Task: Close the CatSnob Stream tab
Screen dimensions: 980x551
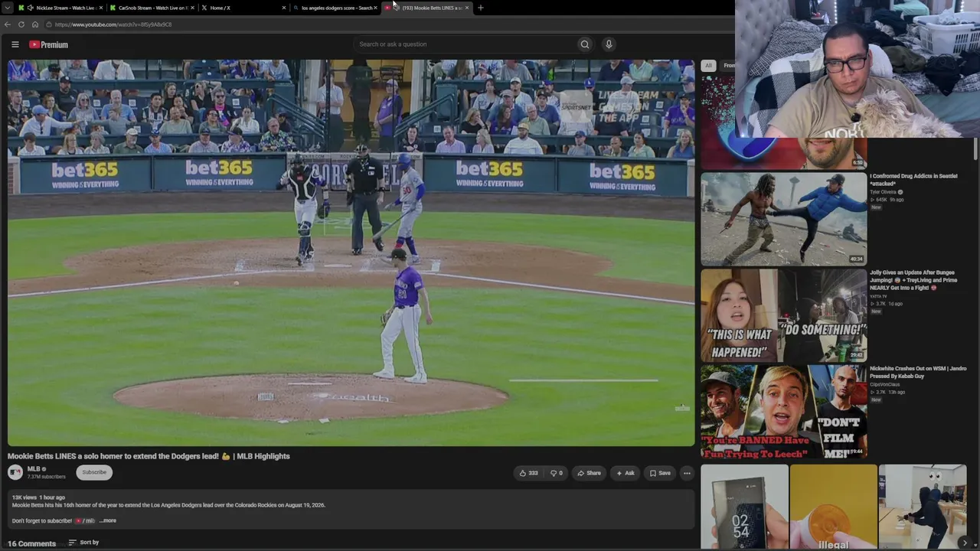Action: coord(192,8)
